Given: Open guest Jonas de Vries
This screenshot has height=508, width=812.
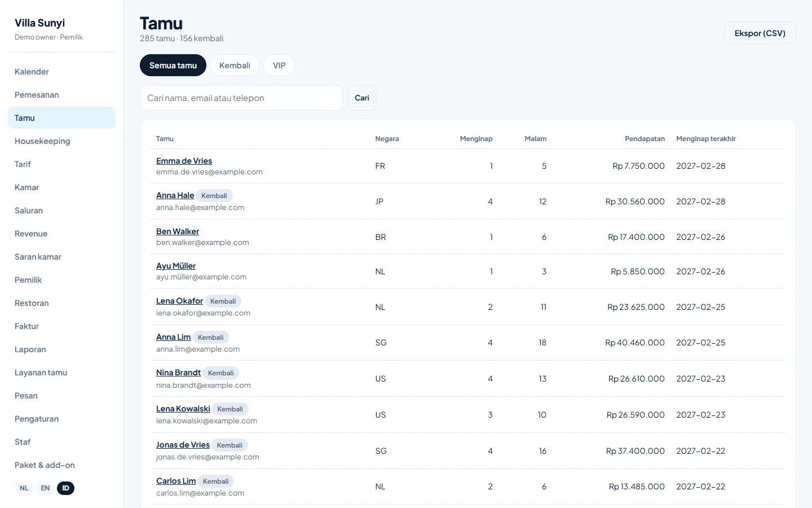Looking at the screenshot, I should [183, 445].
